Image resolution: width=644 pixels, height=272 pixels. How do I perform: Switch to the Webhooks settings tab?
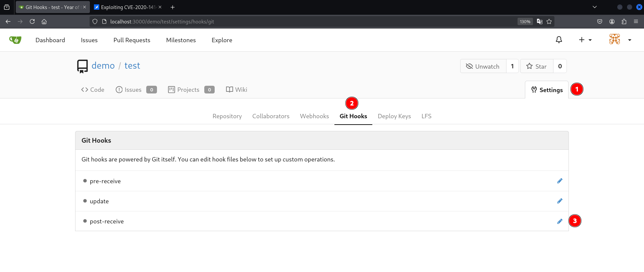click(x=314, y=116)
